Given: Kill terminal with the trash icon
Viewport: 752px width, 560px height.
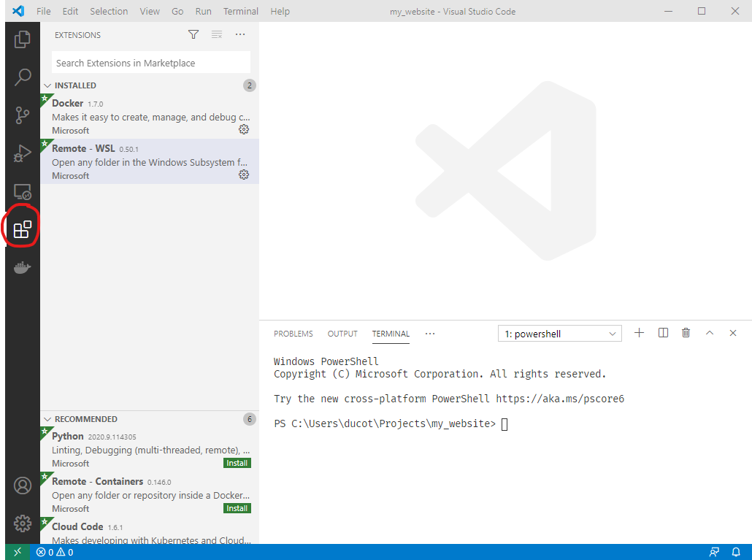Looking at the screenshot, I should tap(686, 333).
